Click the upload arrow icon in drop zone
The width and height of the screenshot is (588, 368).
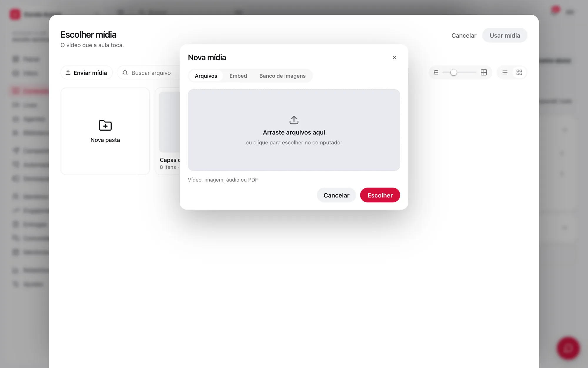tap(294, 120)
